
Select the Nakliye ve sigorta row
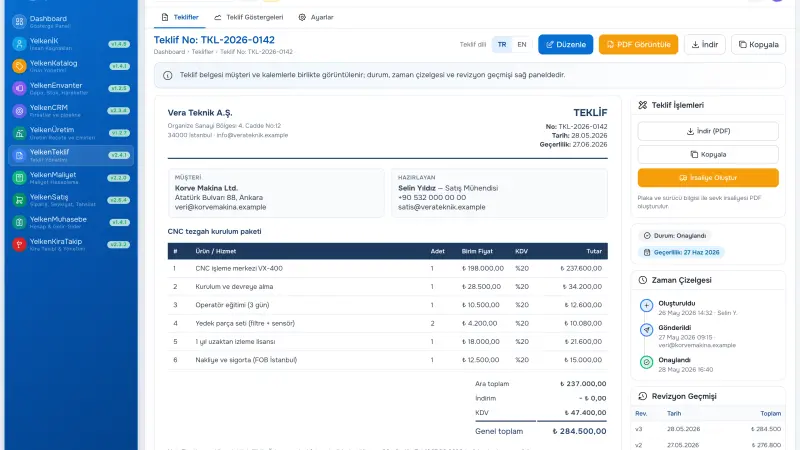pyautogui.click(x=387, y=360)
